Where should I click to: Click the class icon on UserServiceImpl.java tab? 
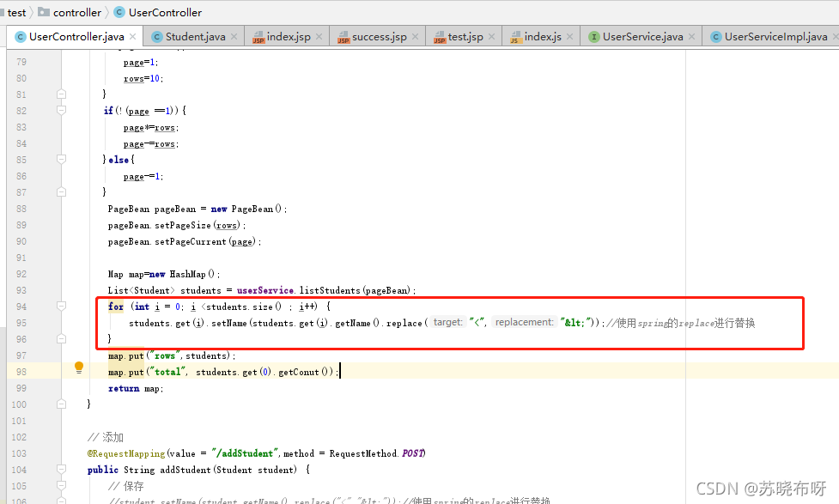[716, 37]
